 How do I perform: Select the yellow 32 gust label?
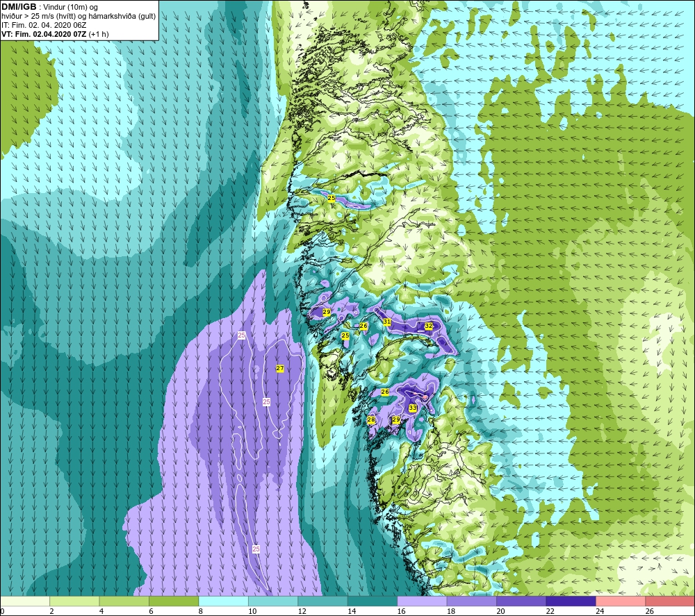[x=429, y=326]
